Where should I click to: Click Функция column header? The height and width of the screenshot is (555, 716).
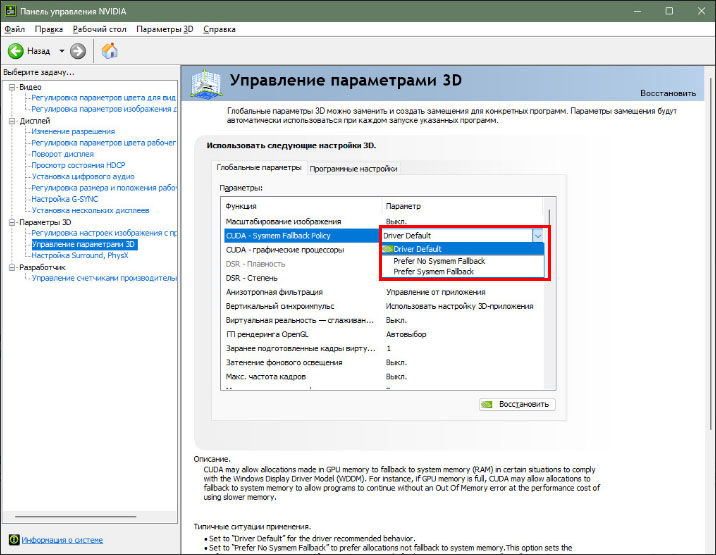[301, 206]
